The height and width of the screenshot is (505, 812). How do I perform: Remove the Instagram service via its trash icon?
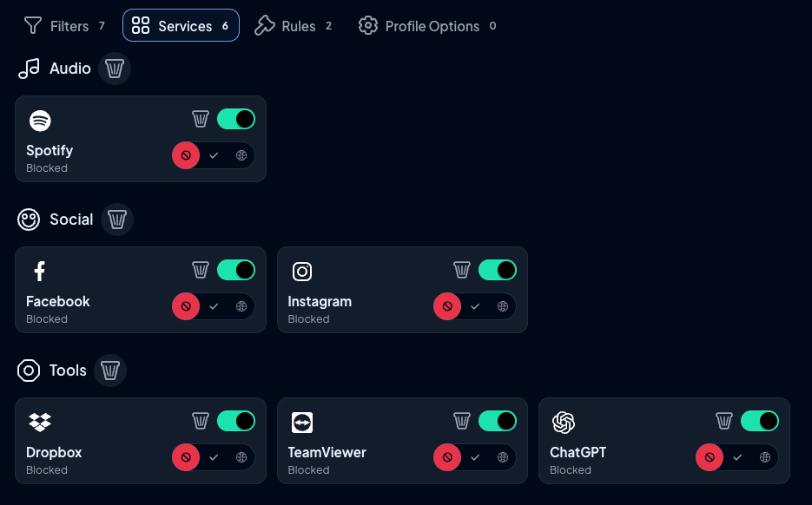click(x=462, y=270)
